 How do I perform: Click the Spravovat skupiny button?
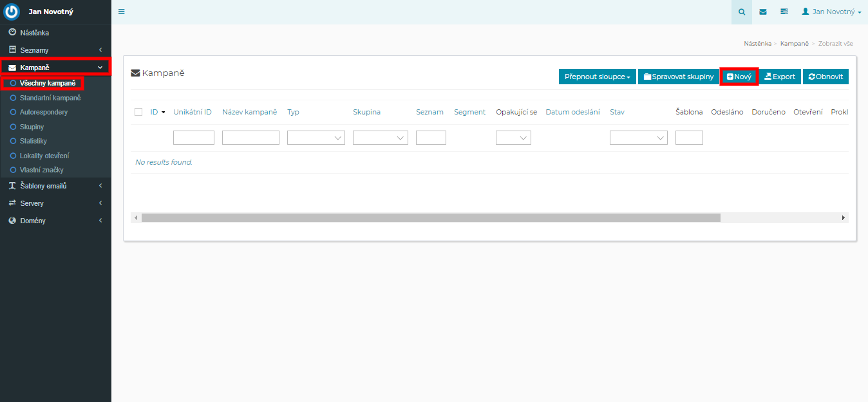[x=679, y=77]
